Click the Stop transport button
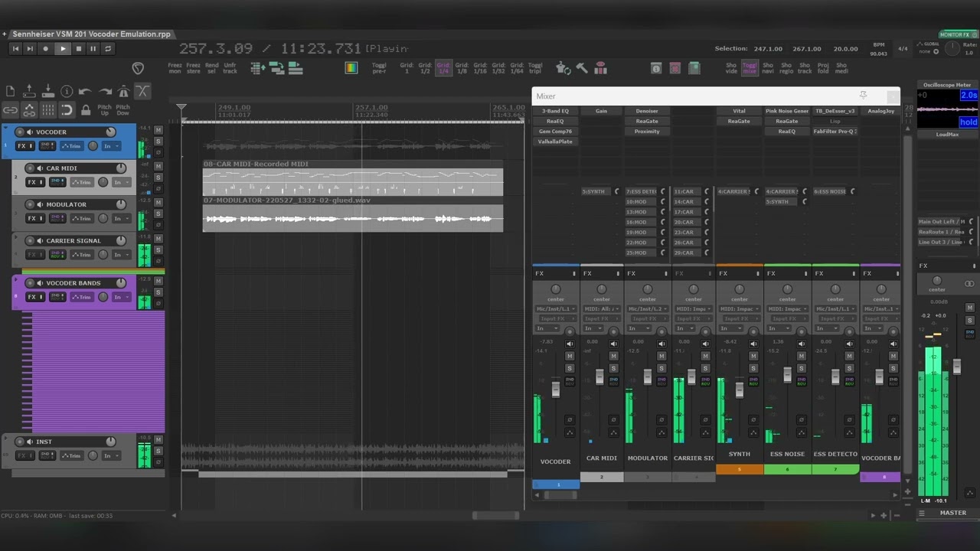980x551 pixels. coord(78,48)
